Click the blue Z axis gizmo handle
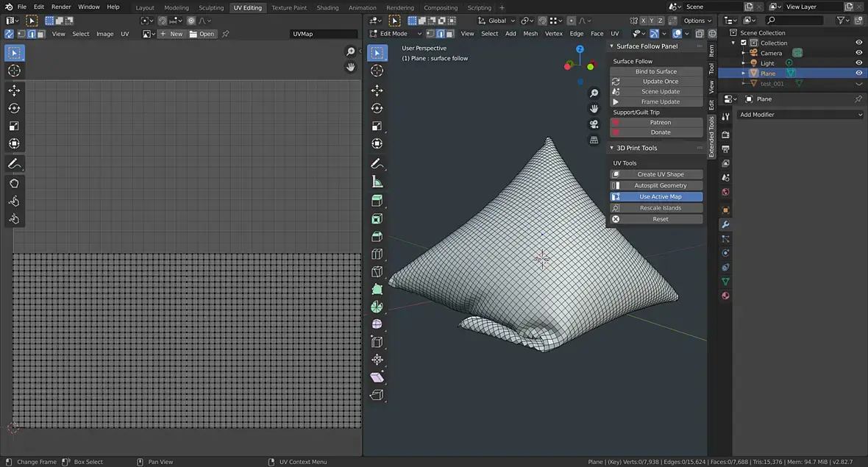 [x=580, y=49]
